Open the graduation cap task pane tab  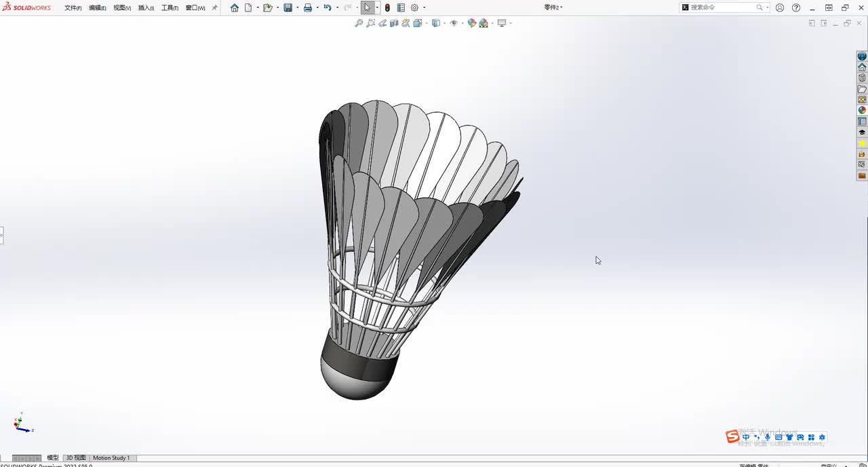[x=862, y=132]
